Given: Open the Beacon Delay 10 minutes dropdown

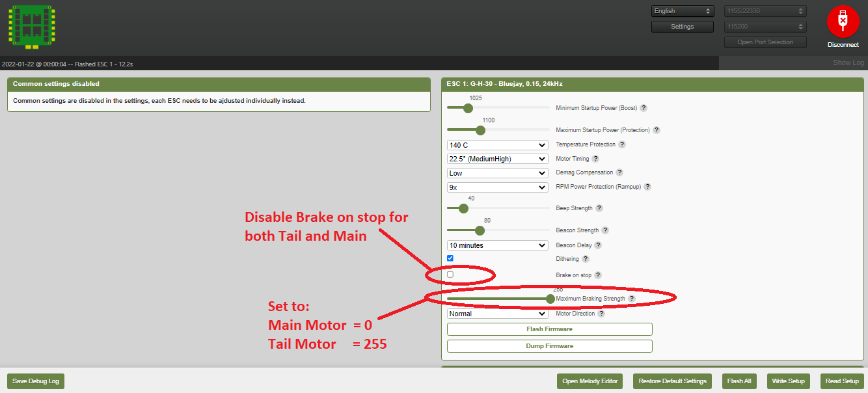Looking at the screenshot, I should click(497, 245).
